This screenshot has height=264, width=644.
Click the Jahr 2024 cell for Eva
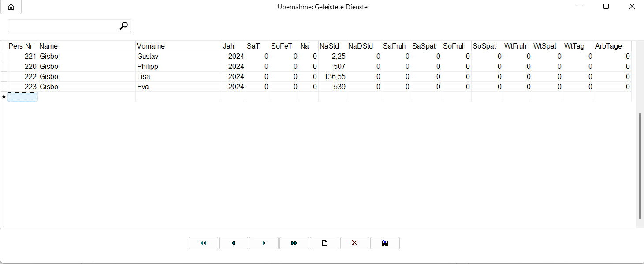point(234,87)
